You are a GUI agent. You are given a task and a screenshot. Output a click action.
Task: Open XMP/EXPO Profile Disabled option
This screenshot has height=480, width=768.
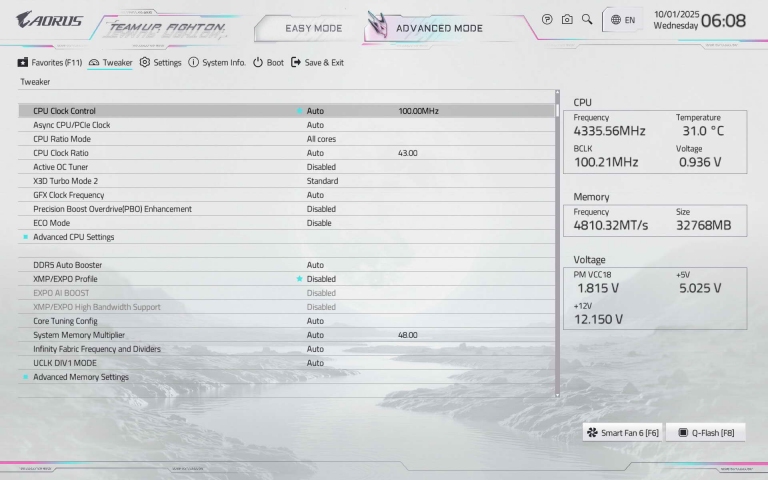click(321, 279)
